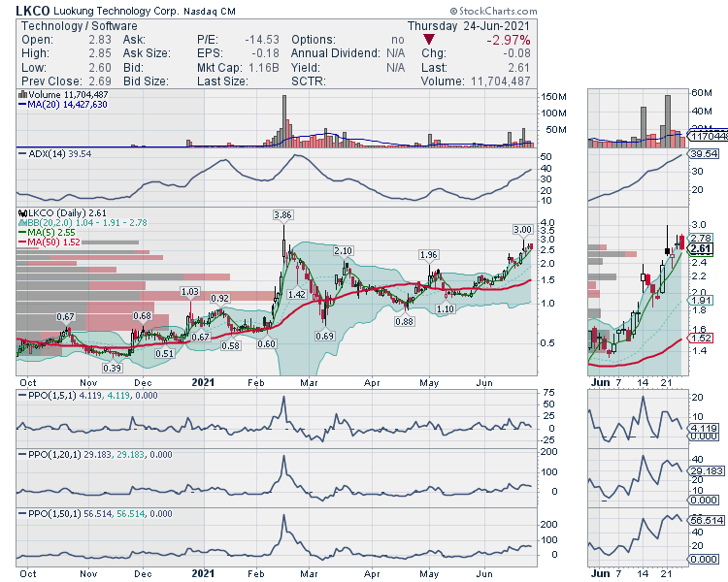
Task: Click the 2.78 upper band tag in zoom panel
Action: coord(701,238)
